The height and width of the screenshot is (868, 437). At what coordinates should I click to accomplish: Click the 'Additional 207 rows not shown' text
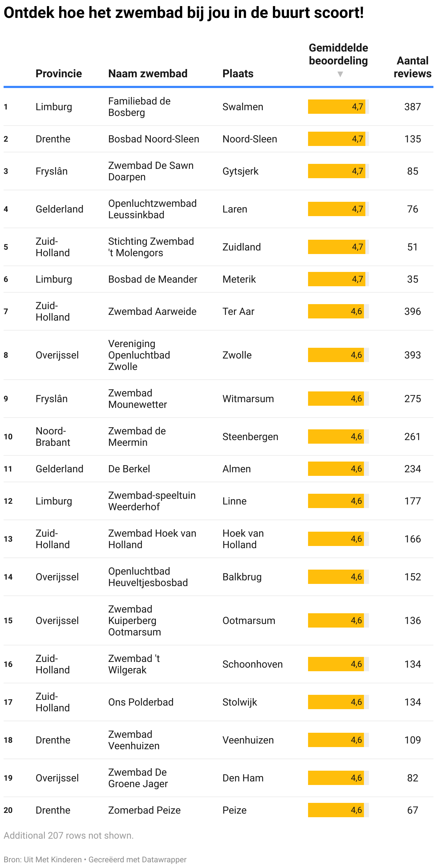point(68,835)
